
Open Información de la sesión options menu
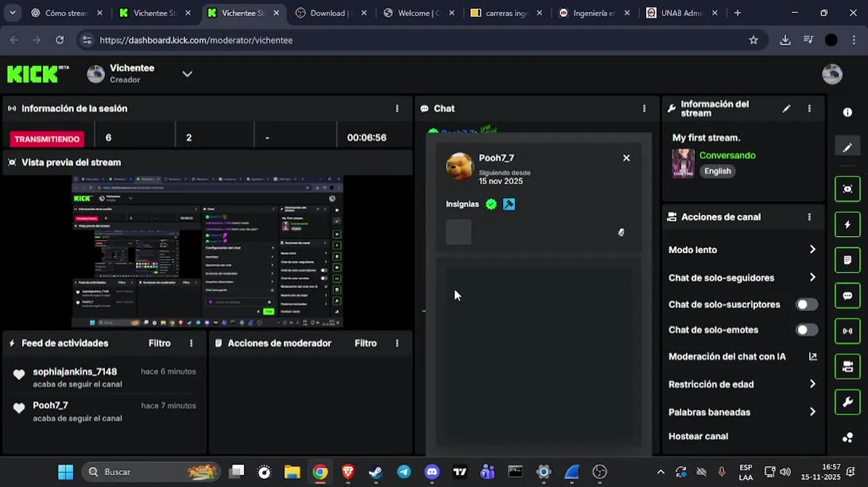tap(397, 108)
